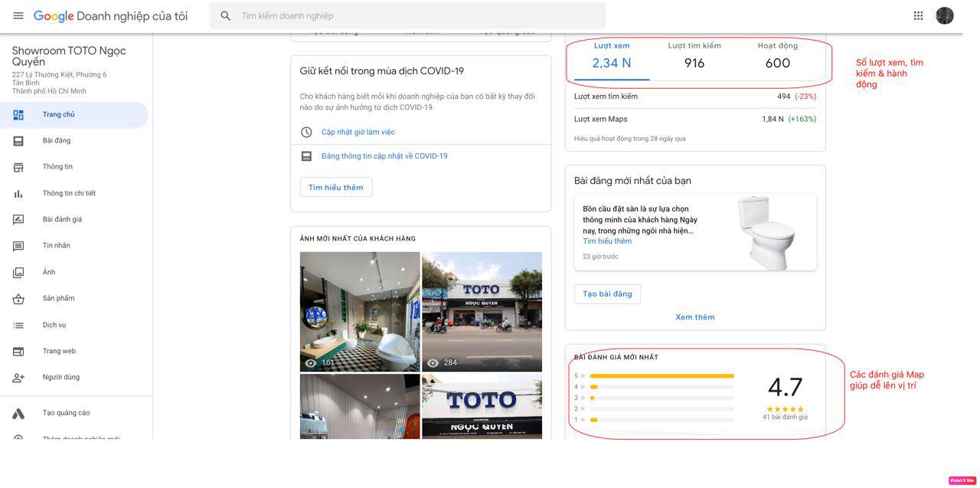
Task: Click the search magnifier icon
Action: coord(226,16)
